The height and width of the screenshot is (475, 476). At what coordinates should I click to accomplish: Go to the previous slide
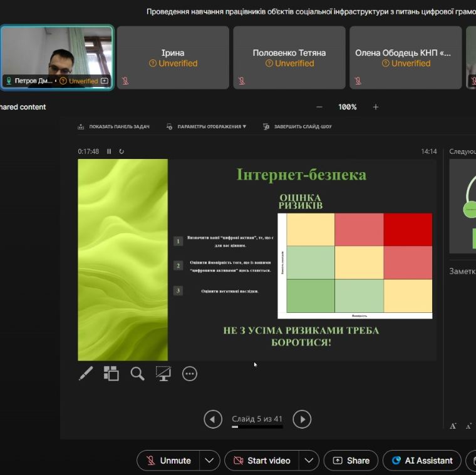[x=213, y=419]
